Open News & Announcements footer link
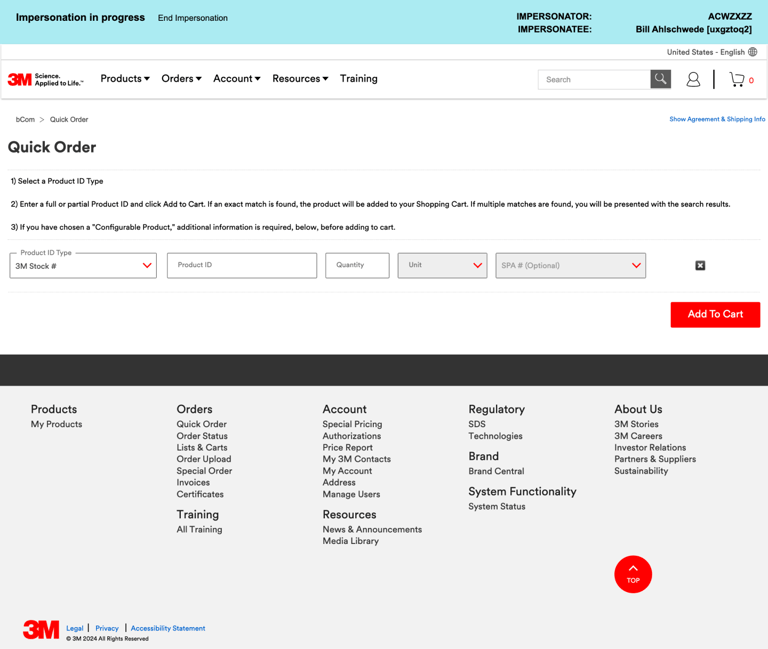Viewport: 768px width, 649px height. coord(372,529)
